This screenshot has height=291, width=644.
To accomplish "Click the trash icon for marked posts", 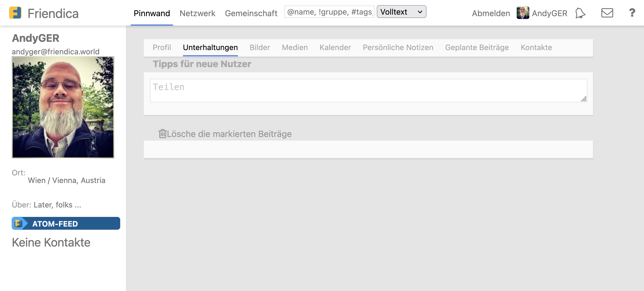I will (162, 134).
